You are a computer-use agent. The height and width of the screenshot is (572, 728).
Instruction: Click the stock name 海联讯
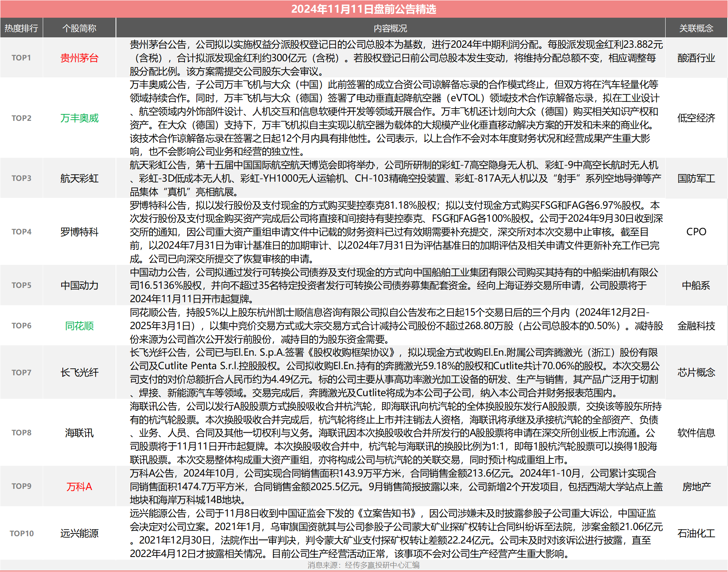(79, 433)
